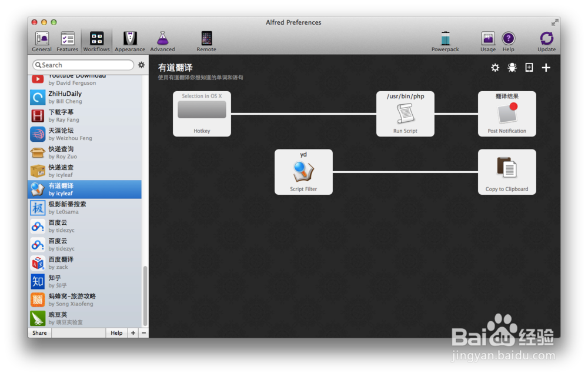This screenshot has width=588, height=376.
Task: Toggle the workflow debugger bug icon
Action: pyautogui.click(x=512, y=68)
